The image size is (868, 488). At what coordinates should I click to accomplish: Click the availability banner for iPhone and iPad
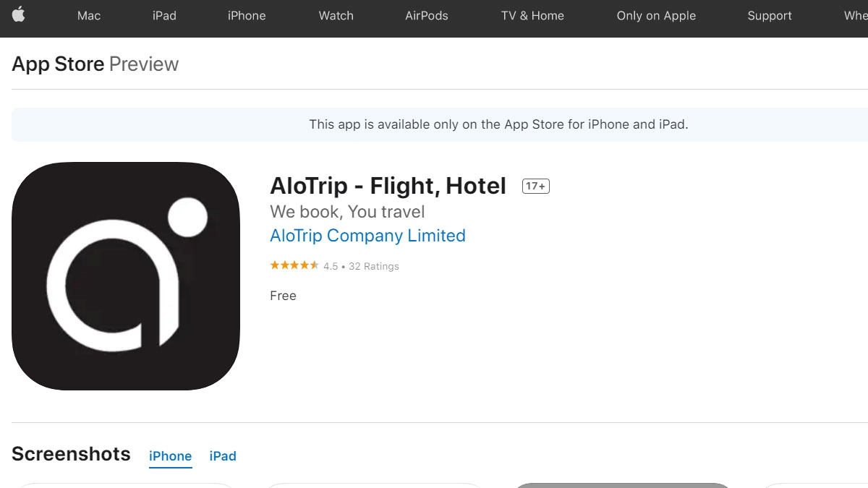pos(499,124)
